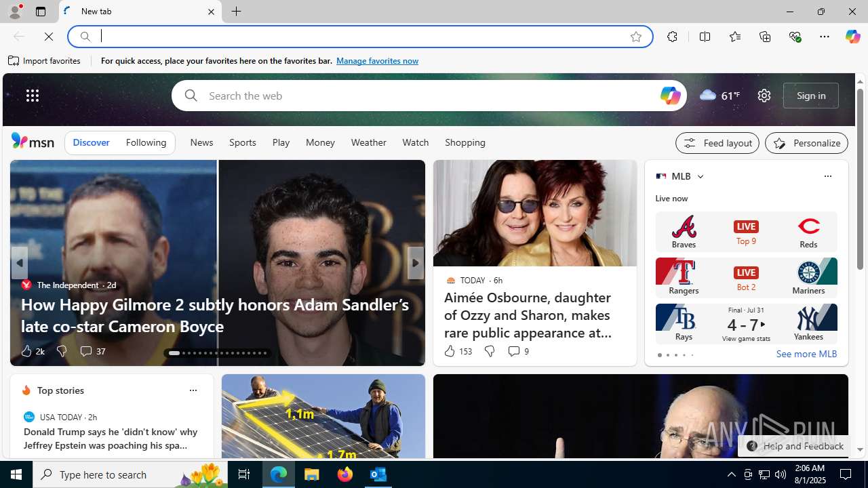Screen dimensions: 868x488
Task: Open the Windows Start menu
Action: [16, 474]
